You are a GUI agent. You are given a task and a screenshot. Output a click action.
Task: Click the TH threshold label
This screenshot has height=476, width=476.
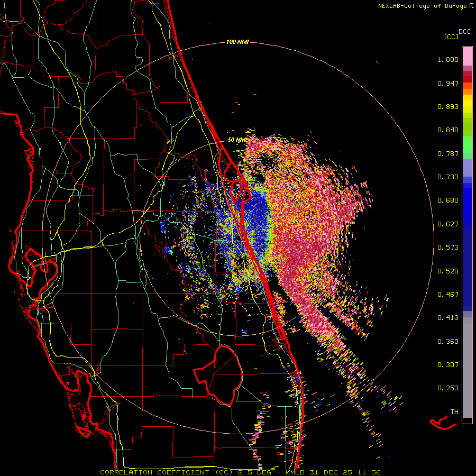coord(454,412)
